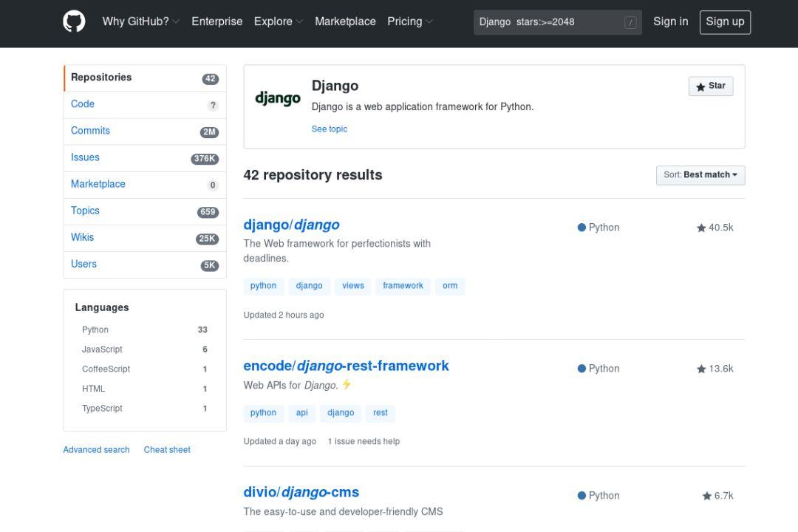Screen dimensions: 798x532
Task: Filter results by CoffeeScript language
Action: (x=145, y=369)
